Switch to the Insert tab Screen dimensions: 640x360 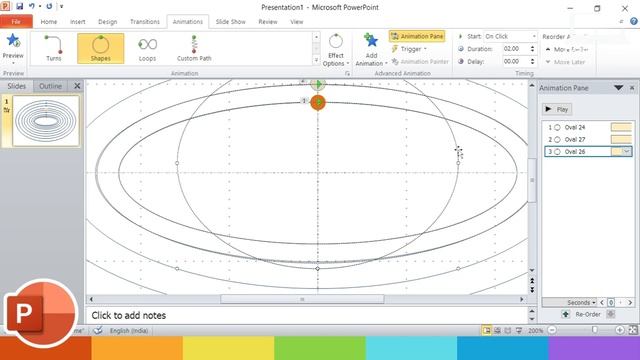click(78, 22)
